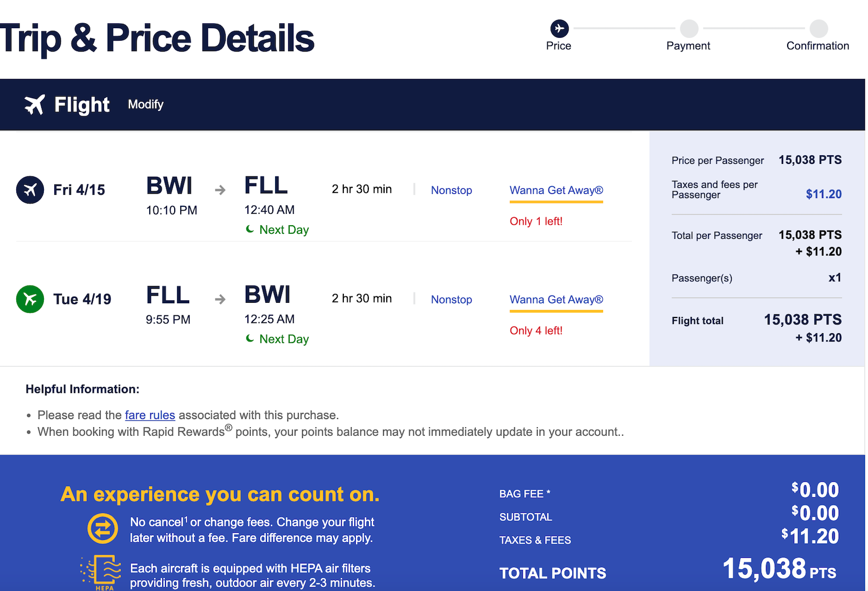Click the Nonstop label on the 4/15 flight

tap(451, 190)
